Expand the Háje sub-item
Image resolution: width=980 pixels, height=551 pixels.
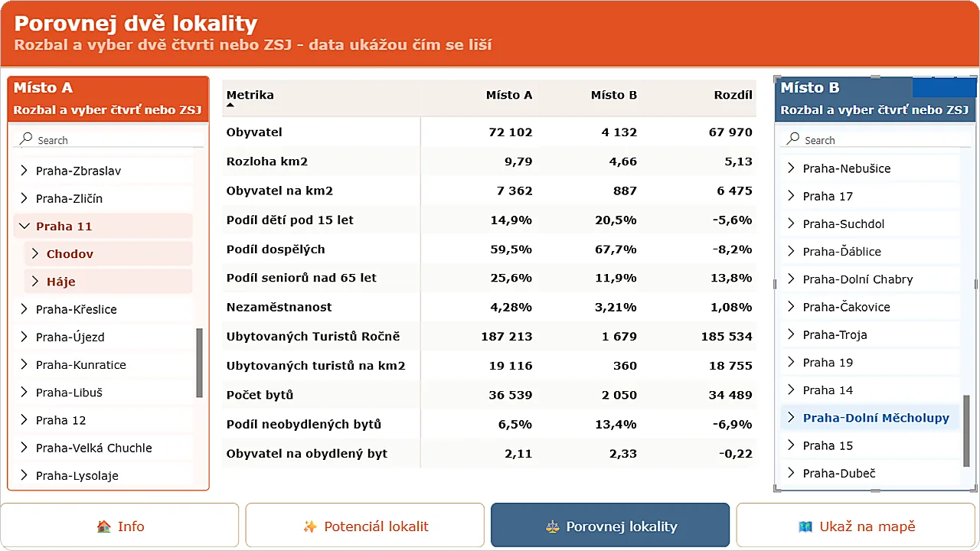click(x=34, y=281)
